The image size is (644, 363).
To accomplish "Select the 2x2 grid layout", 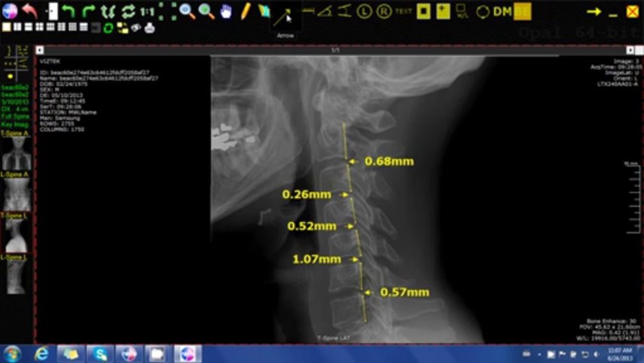I will [39, 27].
